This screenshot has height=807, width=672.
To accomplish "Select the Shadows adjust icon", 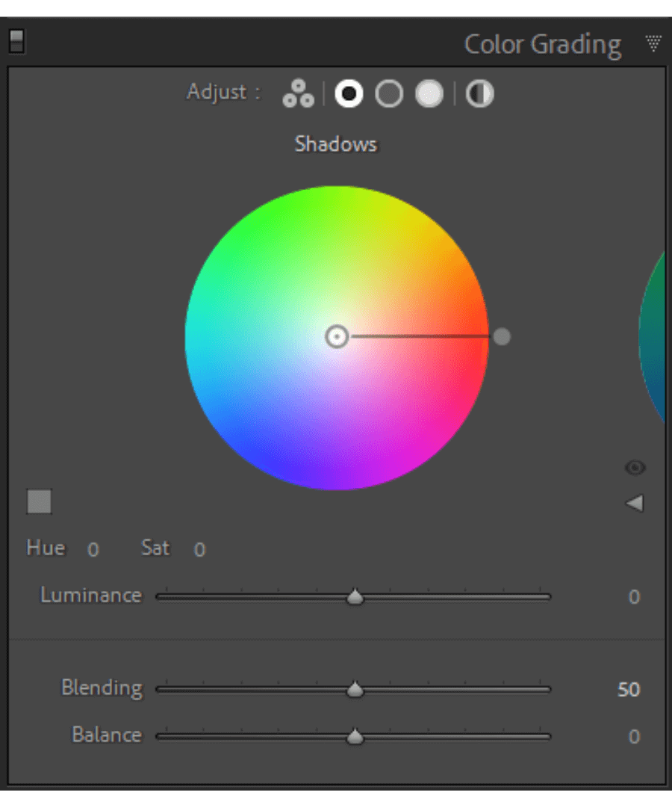I will pyautogui.click(x=349, y=93).
